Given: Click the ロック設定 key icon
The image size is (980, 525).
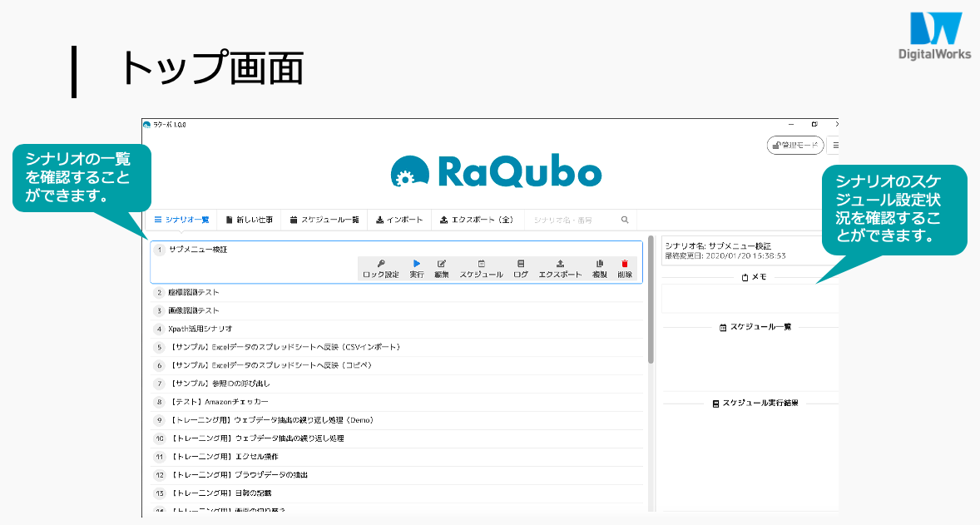Looking at the screenshot, I should [381, 264].
